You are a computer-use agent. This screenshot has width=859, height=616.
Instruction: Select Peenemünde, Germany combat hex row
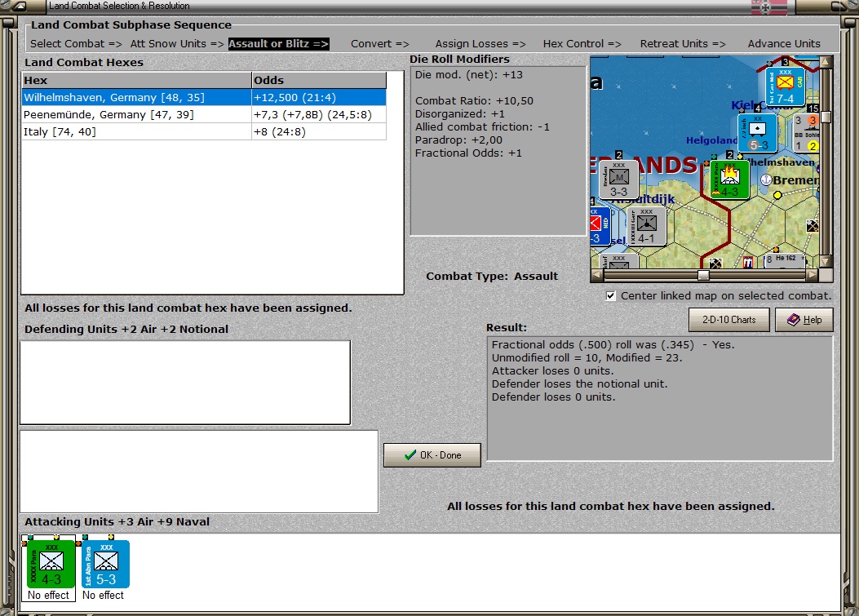coord(204,114)
